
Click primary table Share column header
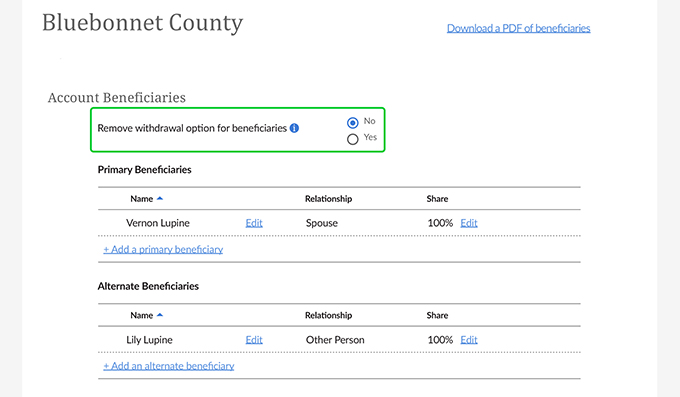[437, 199]
